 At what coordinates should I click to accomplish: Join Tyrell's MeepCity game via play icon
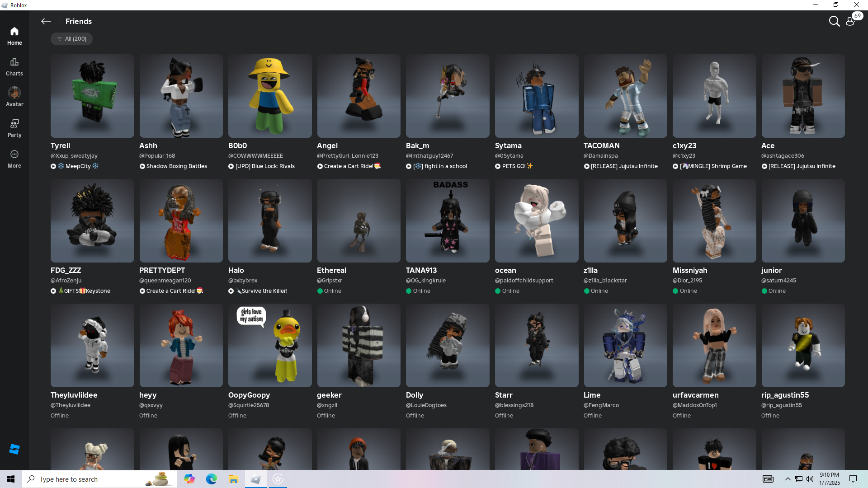pos(53,166)
